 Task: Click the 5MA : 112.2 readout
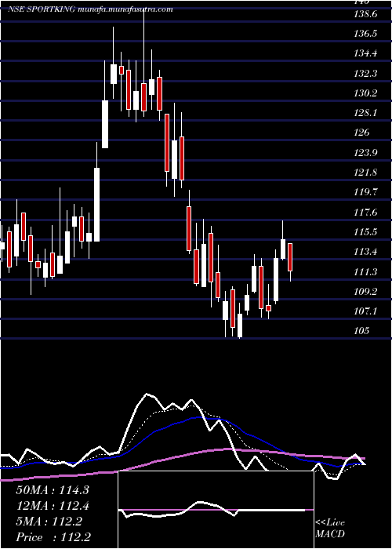coord(49,522)
